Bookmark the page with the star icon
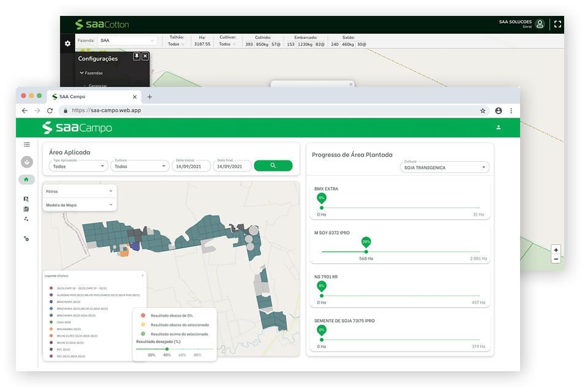Screen dimensions: 585x392 pos(483,111)
